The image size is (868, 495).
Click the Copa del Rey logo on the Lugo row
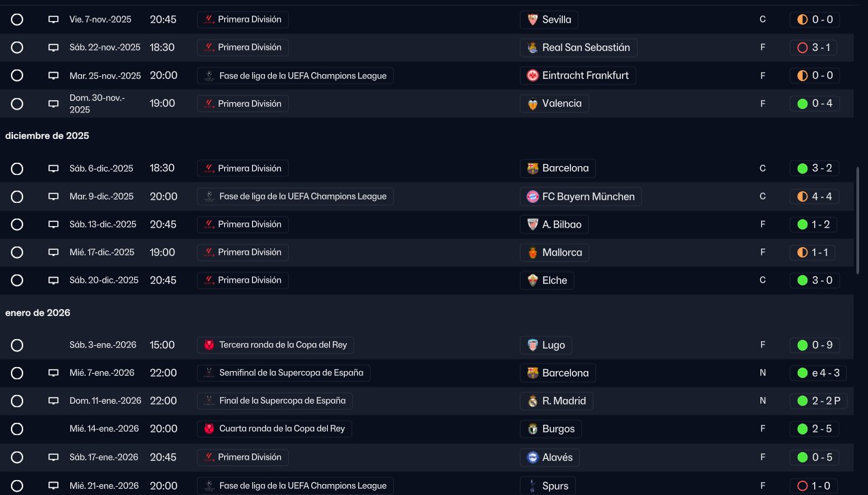point(210,345)
